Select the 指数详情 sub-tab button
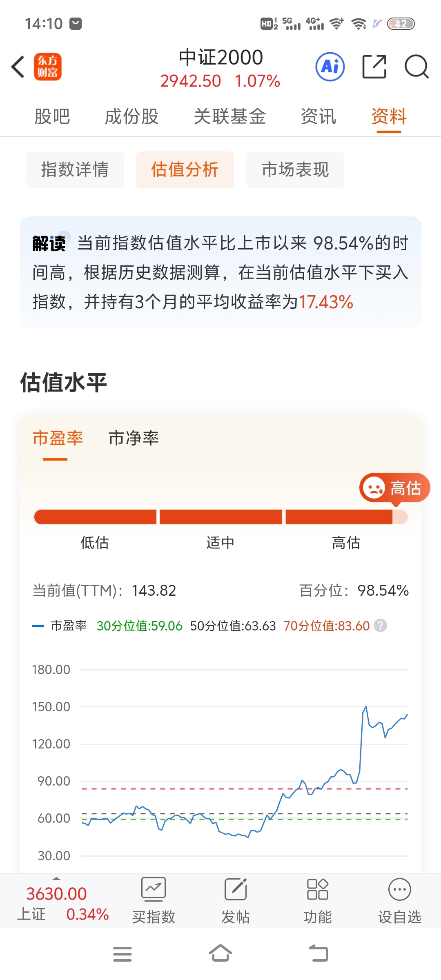The width and height of the screenshot is (441, 980). click(x=75, y=169)
